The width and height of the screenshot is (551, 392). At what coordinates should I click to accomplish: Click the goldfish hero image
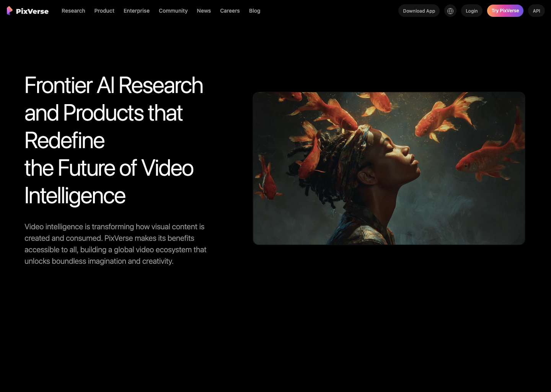pyautogui.click(x=389, y=168)
